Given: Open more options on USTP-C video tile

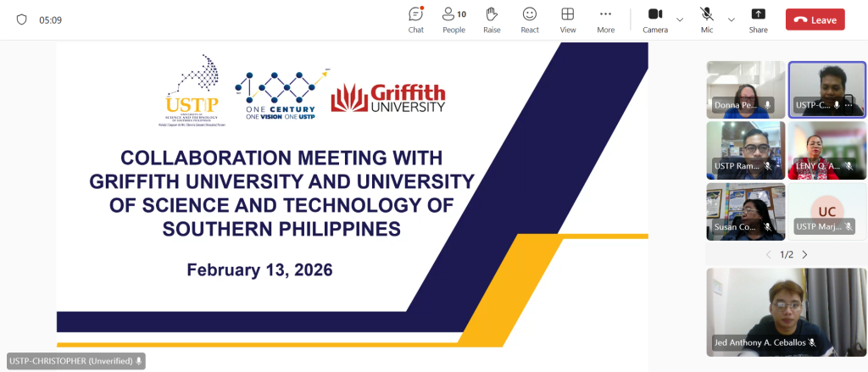Looking at the screenshot, I should click(849, 105).
